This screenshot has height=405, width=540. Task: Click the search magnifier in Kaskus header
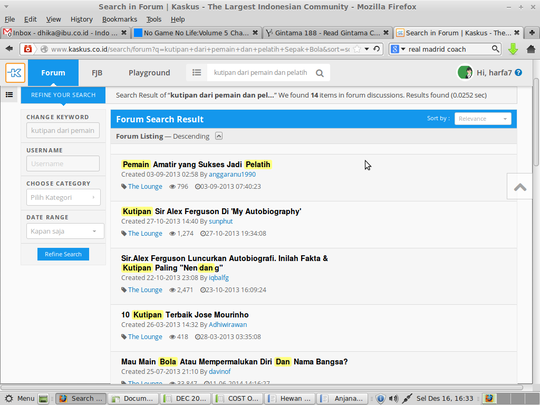320,73
